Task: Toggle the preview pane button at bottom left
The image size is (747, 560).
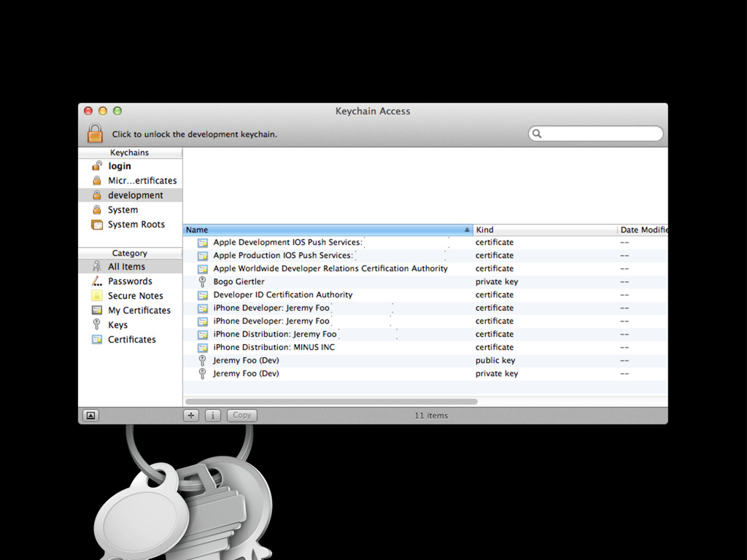Action: tap(90, 416)
